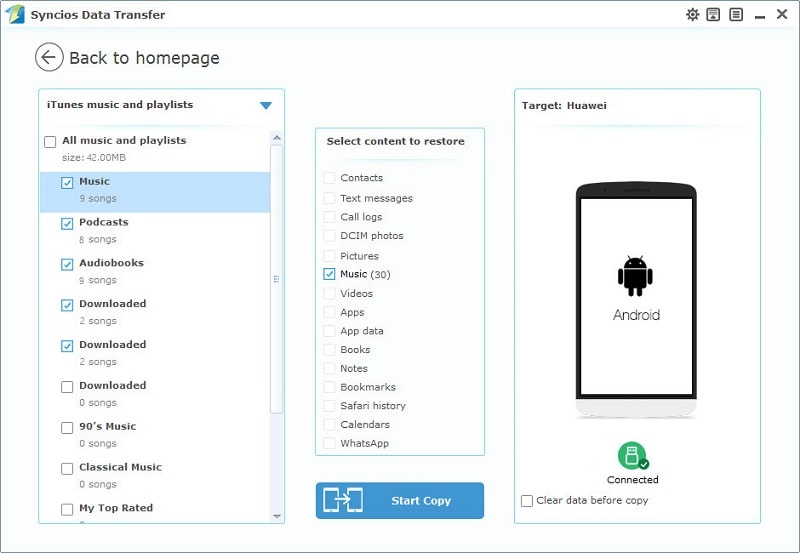Image resolution: width=800 pixels, height=553 pixels.
Task: Minimize the Syncios window
Action: click(x=760, y=16)
